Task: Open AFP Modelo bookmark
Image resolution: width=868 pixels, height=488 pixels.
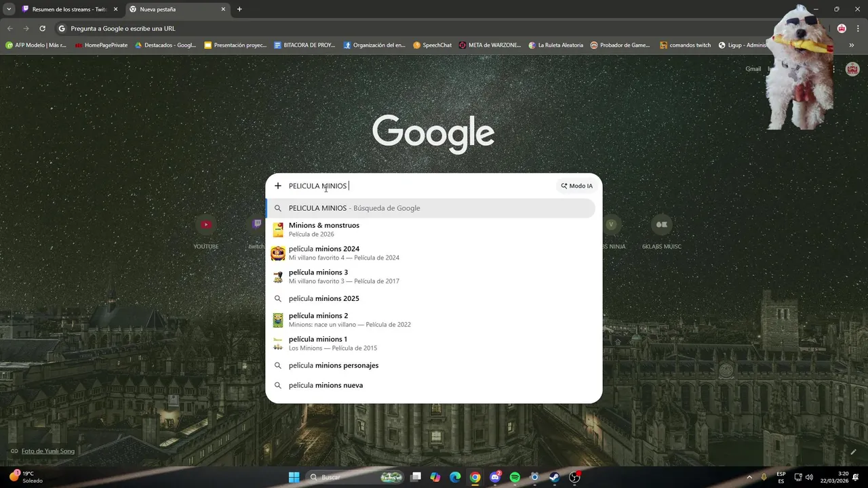Action: click(x=36, y=45)
